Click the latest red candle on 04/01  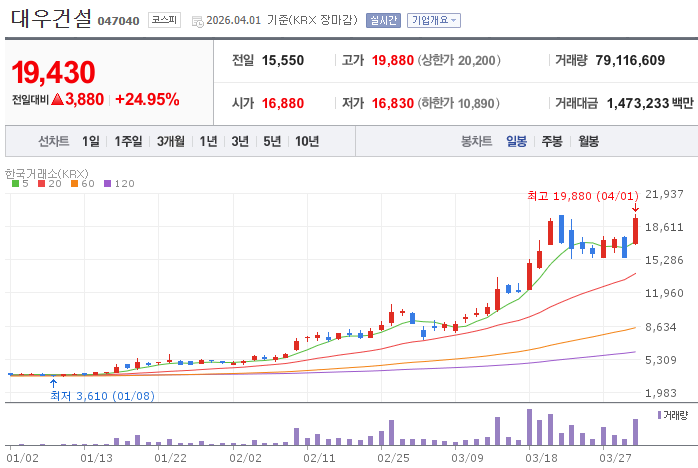(636, 230)
